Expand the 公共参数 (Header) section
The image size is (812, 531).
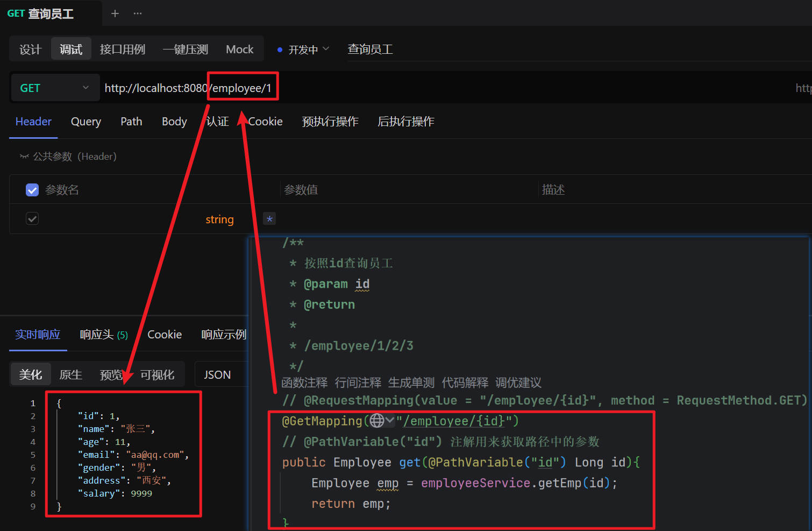point(68,157)
